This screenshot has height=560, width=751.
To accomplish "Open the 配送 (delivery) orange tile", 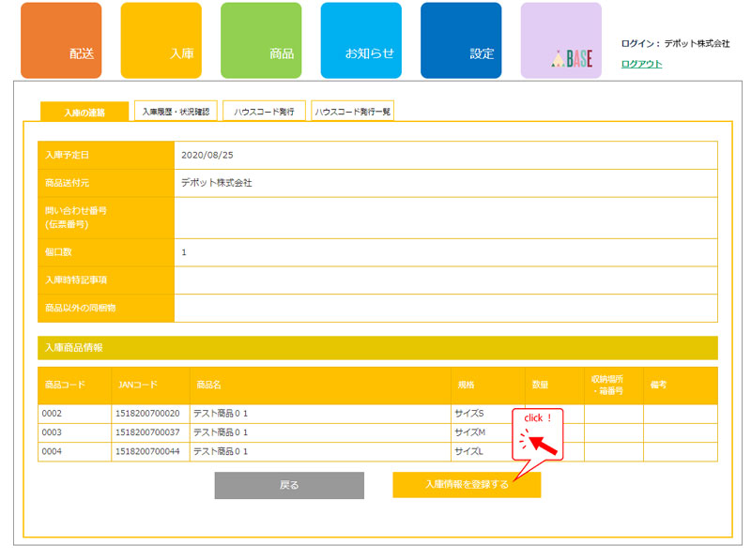I will tap(61, 40).
